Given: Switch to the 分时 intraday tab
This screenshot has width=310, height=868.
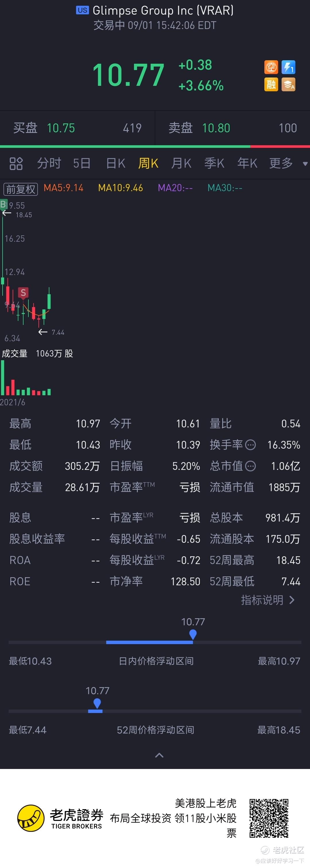Looking at the screenshot, I should coord(49,163).
